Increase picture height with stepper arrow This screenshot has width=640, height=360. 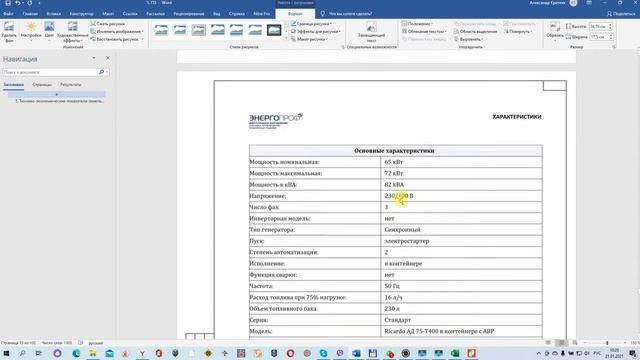pos(611,24)
